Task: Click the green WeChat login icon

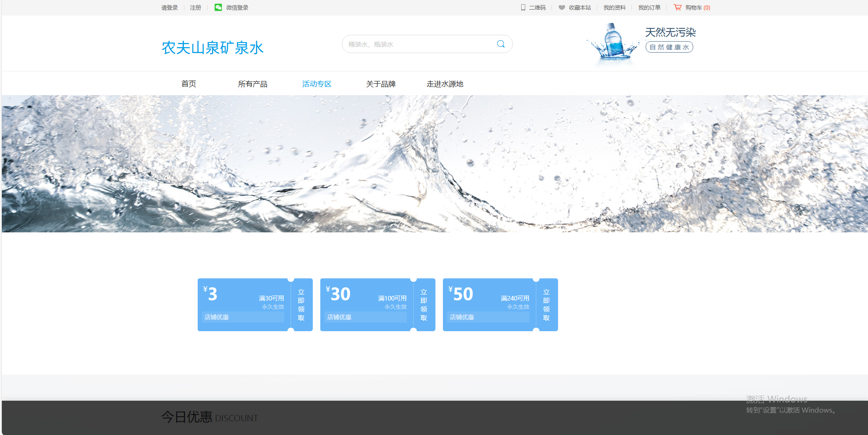Action: pos(218,7)
